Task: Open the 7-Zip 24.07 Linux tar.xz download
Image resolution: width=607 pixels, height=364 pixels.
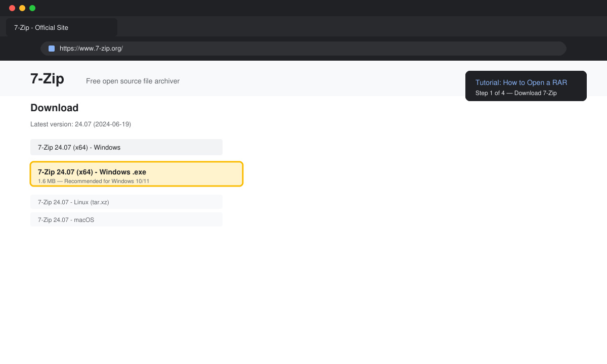Action: tap(126, 202)
